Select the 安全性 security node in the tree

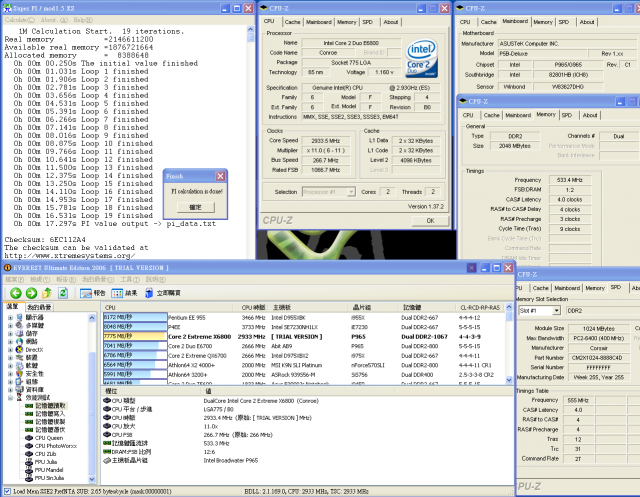34,374
